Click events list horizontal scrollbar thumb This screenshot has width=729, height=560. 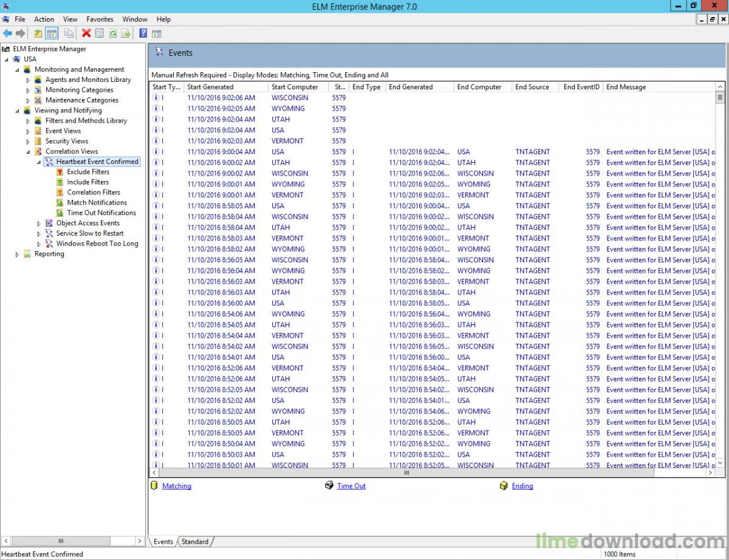(406, 473)
